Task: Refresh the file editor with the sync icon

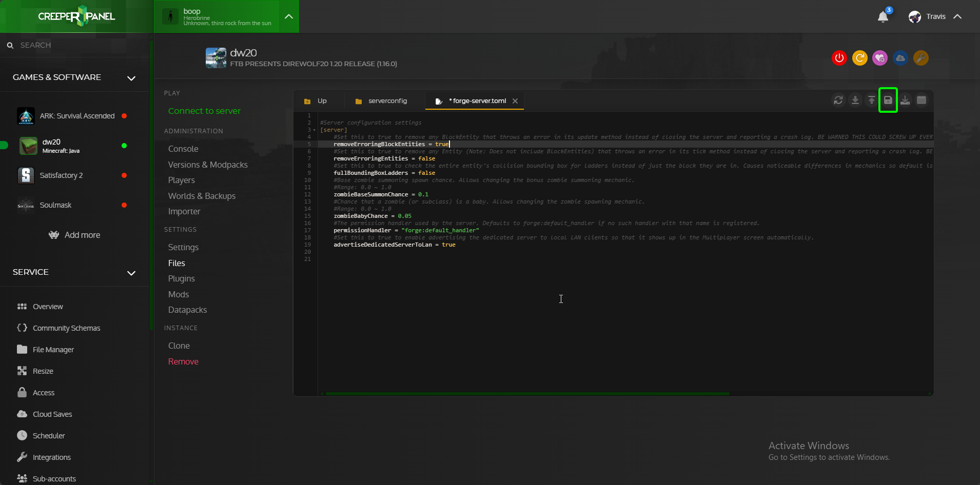Action: pyautogui.click(x=838, y=100)
